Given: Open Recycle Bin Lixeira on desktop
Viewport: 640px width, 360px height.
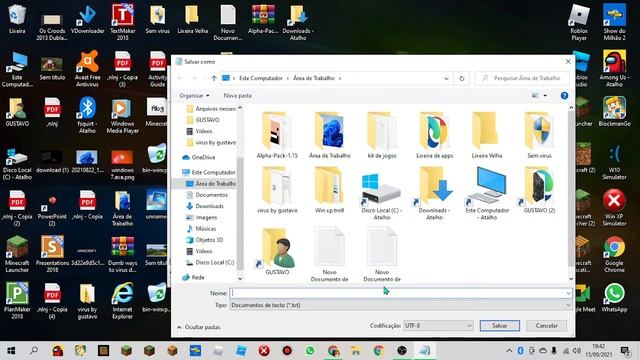Looking at the screenshot, I should [x=17, y=19].
